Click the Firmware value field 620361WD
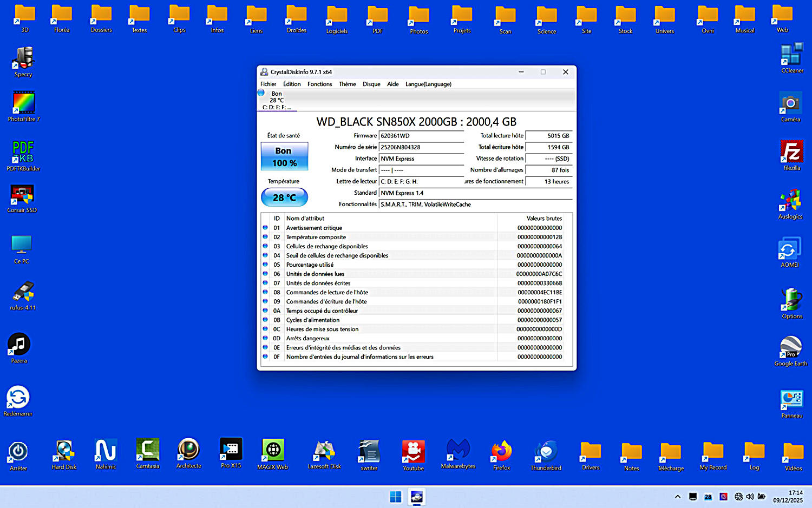812x508 pixels. coord(421,136)
